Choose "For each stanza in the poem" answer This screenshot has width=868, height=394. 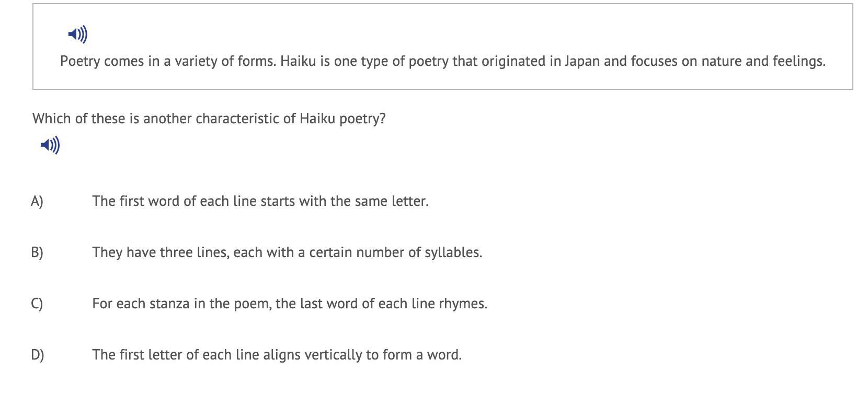point(289,304)
